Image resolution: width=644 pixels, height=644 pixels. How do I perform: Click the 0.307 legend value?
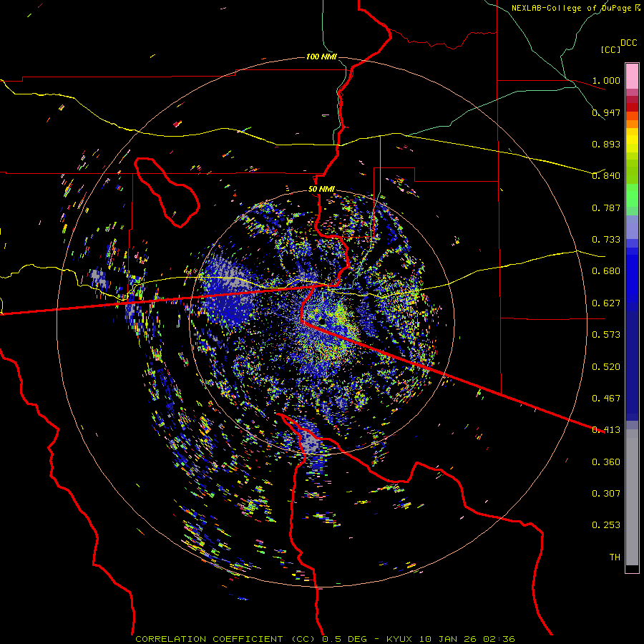606,494
